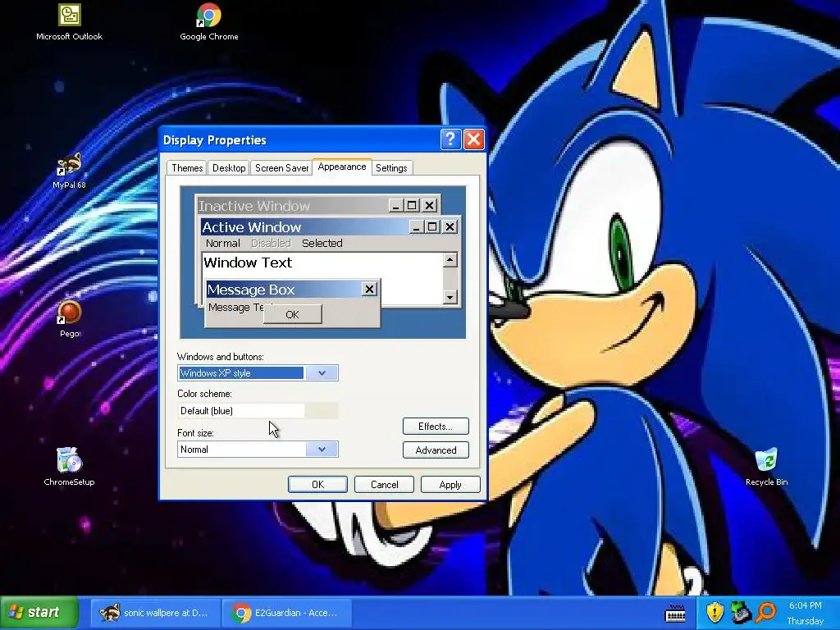Click the Normal menu item in preview

pyautogui.click(x=223, y=243)
